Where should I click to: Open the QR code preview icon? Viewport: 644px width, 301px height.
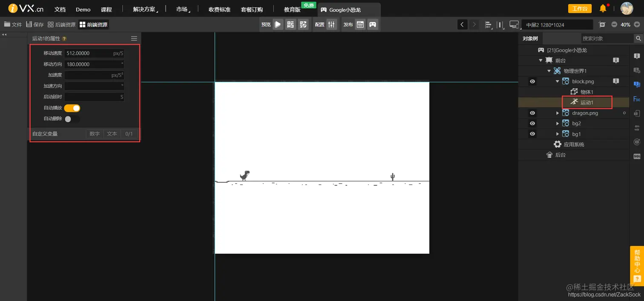pyautogui.click(x=290, y=25)
